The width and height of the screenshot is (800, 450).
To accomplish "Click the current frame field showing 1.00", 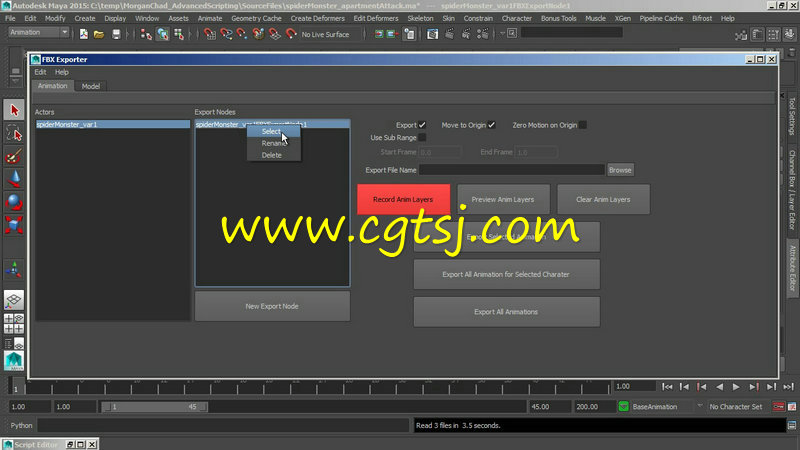I will 634,386.
